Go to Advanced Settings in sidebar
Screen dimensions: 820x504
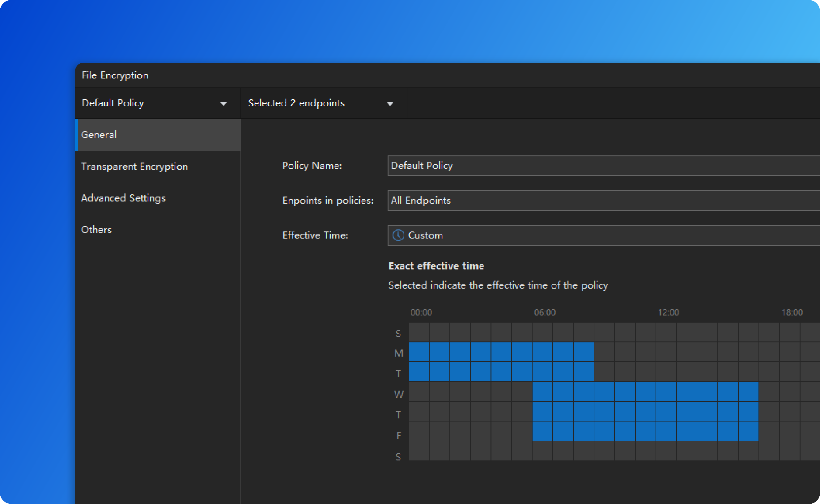(123, 198)
